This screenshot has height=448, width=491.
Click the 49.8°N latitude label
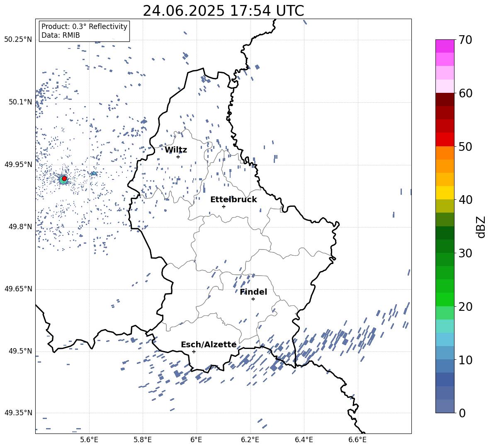(x=21, y=227)
